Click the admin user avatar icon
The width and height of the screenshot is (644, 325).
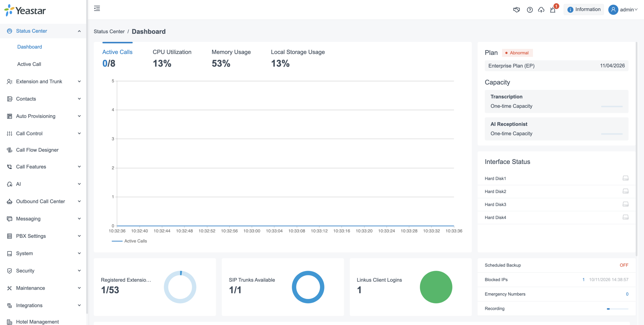click(613, 10)
